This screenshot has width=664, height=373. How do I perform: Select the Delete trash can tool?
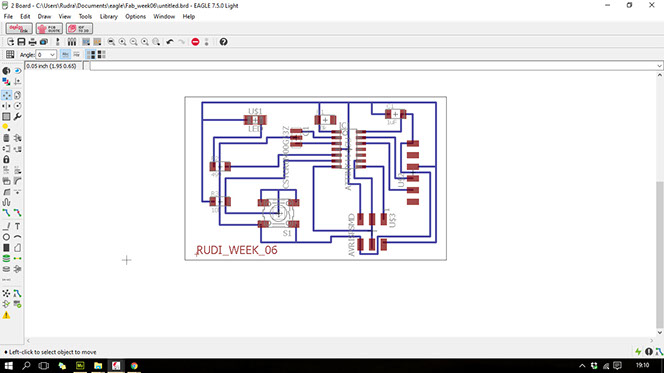pyautogui.click(x=6, y=138)
